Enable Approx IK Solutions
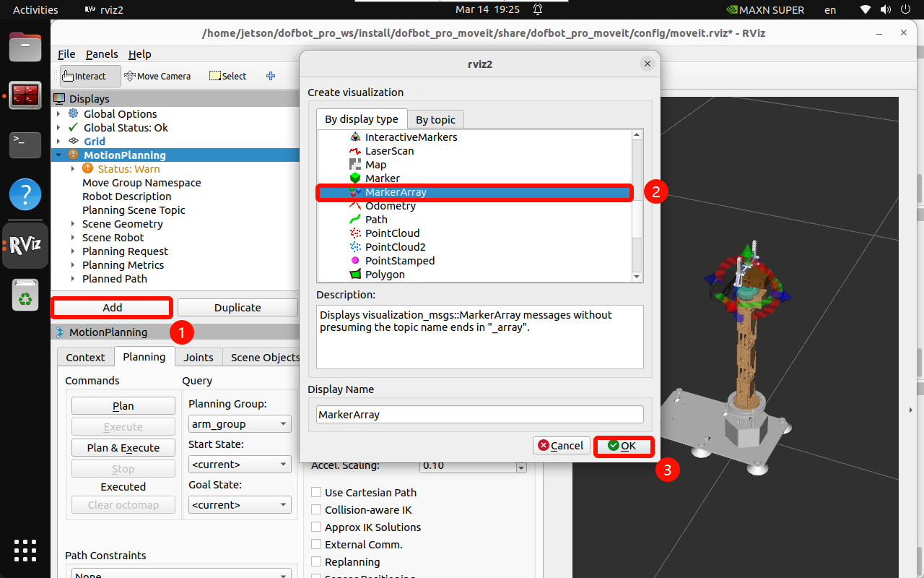Screen dimensions: 924x578 pyautogui.click(x=316, y=527)
